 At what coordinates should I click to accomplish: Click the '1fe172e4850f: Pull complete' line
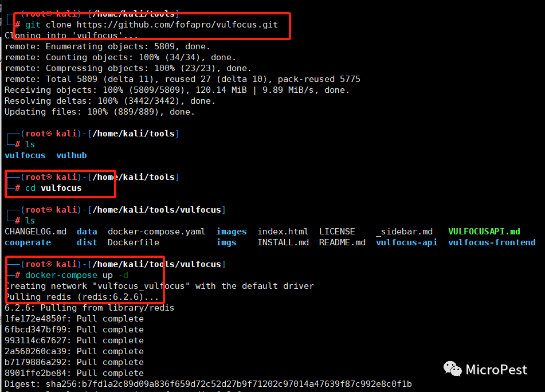(74, 319)
